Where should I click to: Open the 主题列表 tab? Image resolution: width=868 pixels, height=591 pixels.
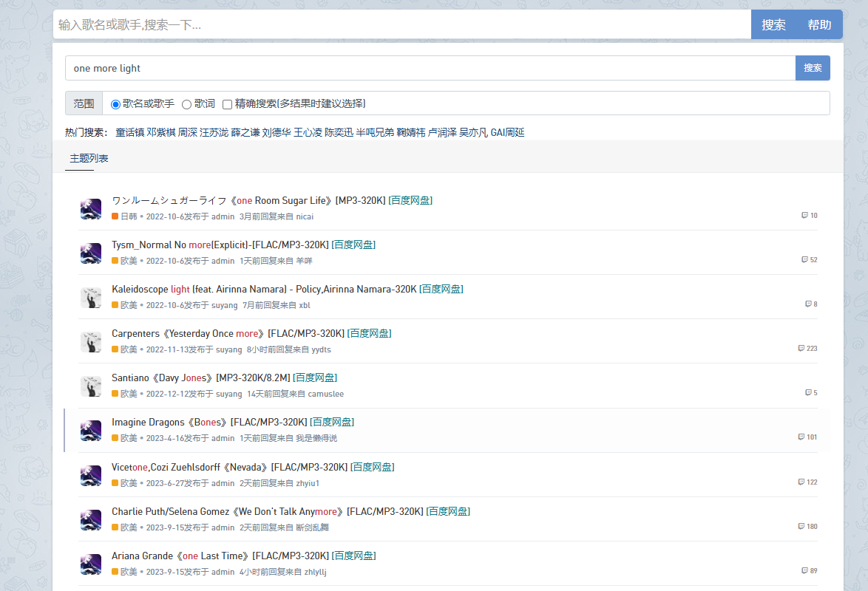89,159
